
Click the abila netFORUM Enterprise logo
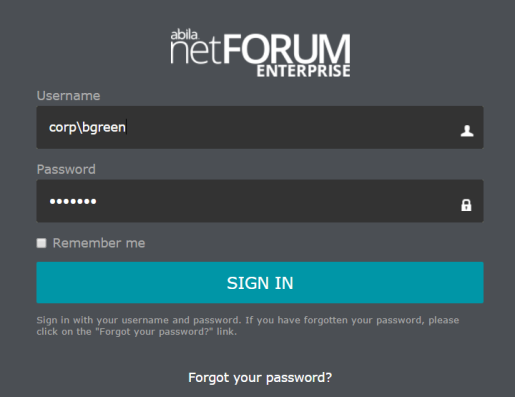[x=260, y=53]
